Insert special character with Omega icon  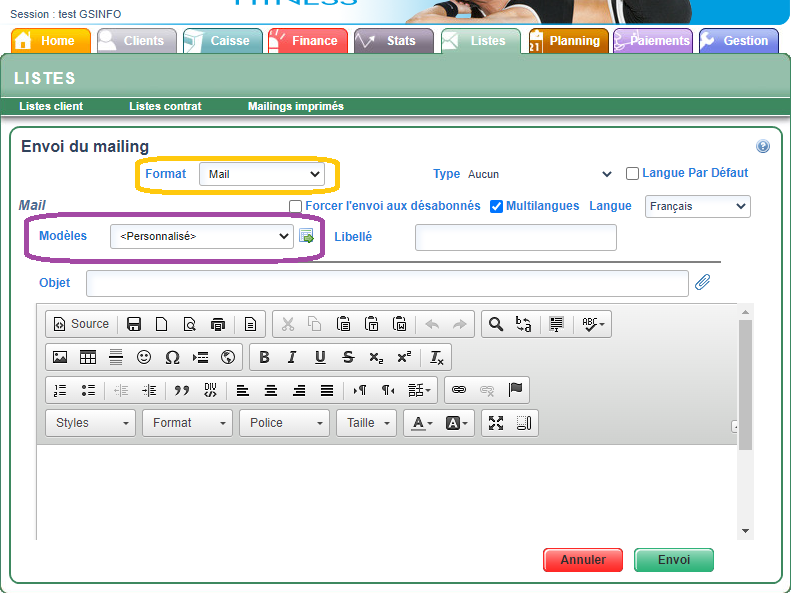click(172, 357)
